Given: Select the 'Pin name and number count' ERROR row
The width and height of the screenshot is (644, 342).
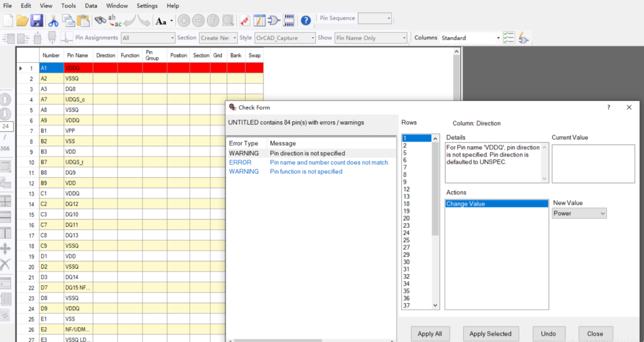Looking at the screenshot, I should (311, 162).
